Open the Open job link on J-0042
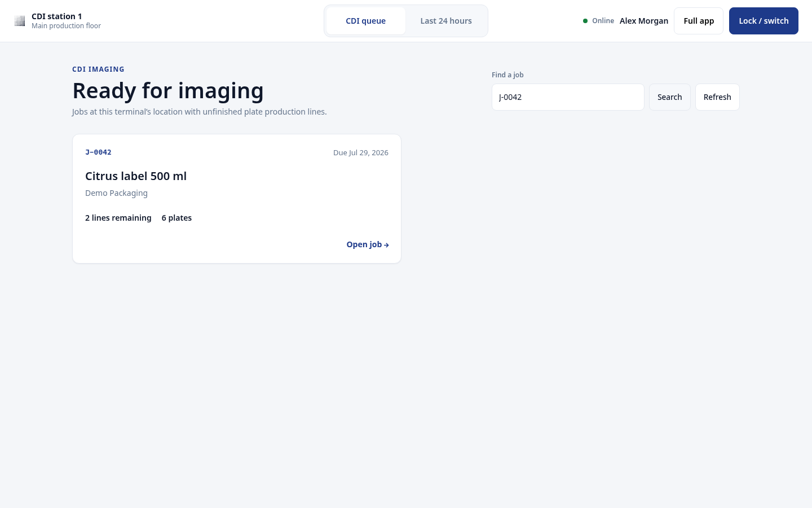The width and height of the screenshot is (812, 508). click(x=368, y=244)
